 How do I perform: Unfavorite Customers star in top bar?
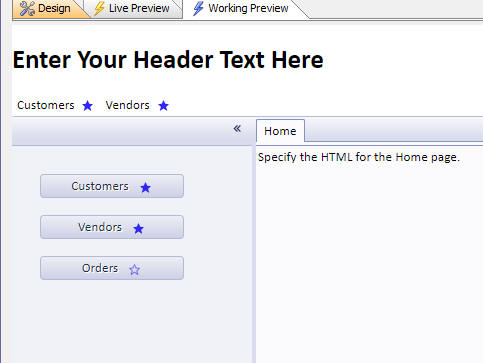[88, 106]
